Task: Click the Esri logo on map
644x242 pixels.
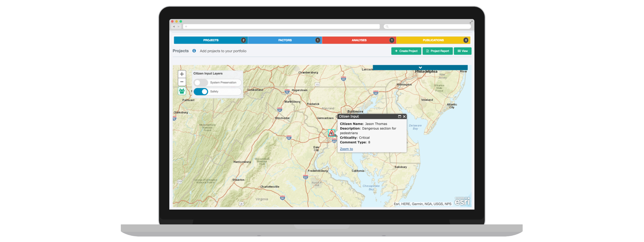Action: [462, 201]
